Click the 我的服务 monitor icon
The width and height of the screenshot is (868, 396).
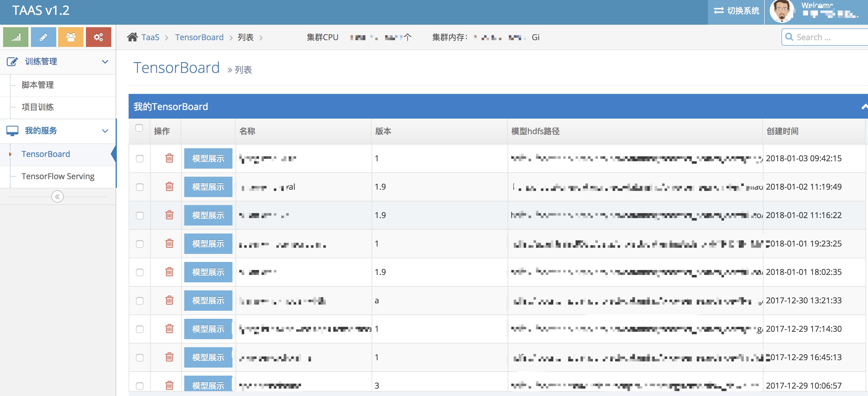pos(12,131)
